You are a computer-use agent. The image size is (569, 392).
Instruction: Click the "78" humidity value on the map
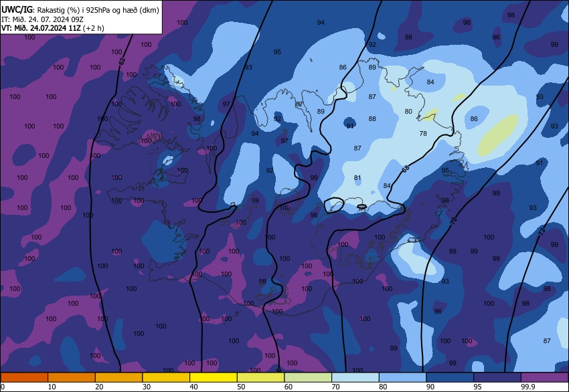[423, 133]
